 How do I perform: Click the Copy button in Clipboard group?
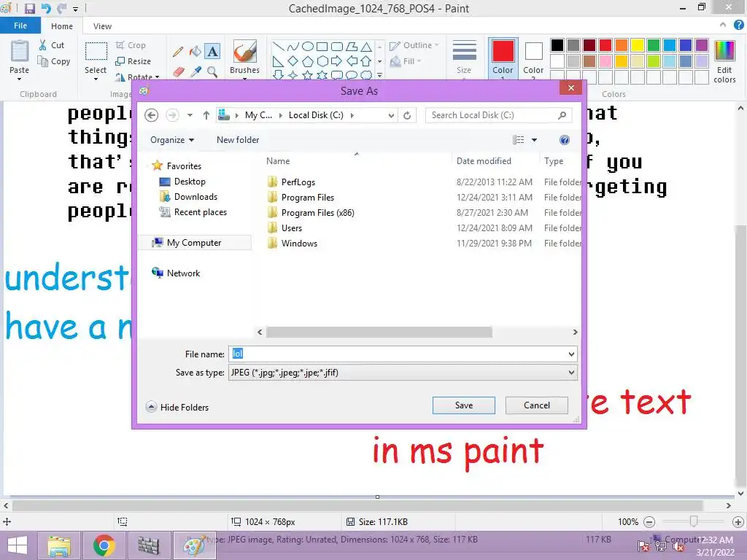click(x=54, y=61)
